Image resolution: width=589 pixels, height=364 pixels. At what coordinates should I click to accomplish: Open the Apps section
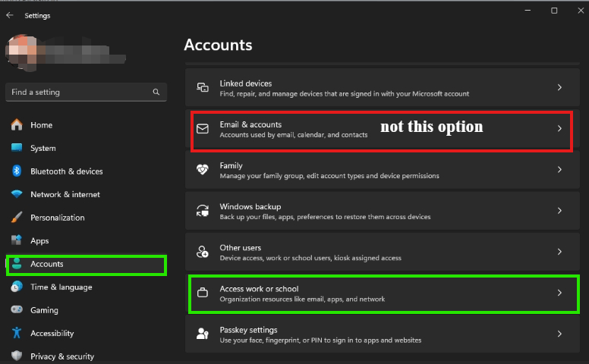86,240
